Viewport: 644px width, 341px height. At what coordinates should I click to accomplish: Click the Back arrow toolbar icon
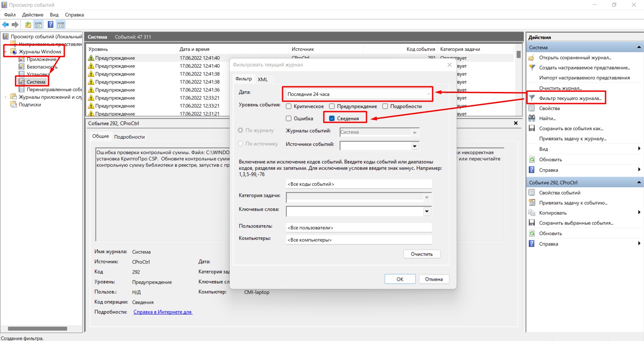[x=5, y=25]
